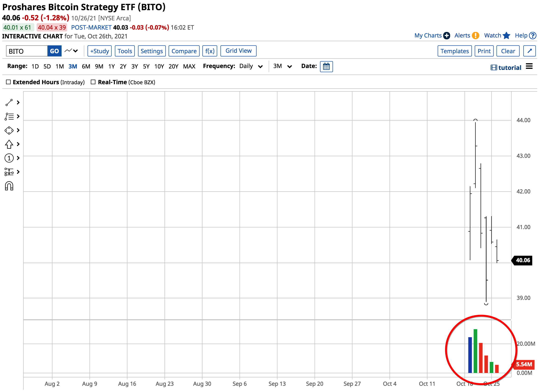Open the Help link
The width and height of the screenshot is (540, 392).
click(521, 36)
